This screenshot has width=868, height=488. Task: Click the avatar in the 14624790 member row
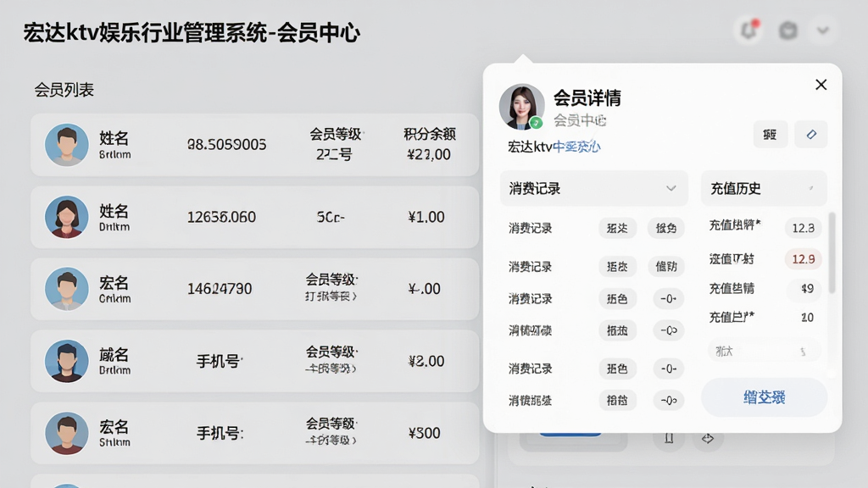tap(66, 289)
